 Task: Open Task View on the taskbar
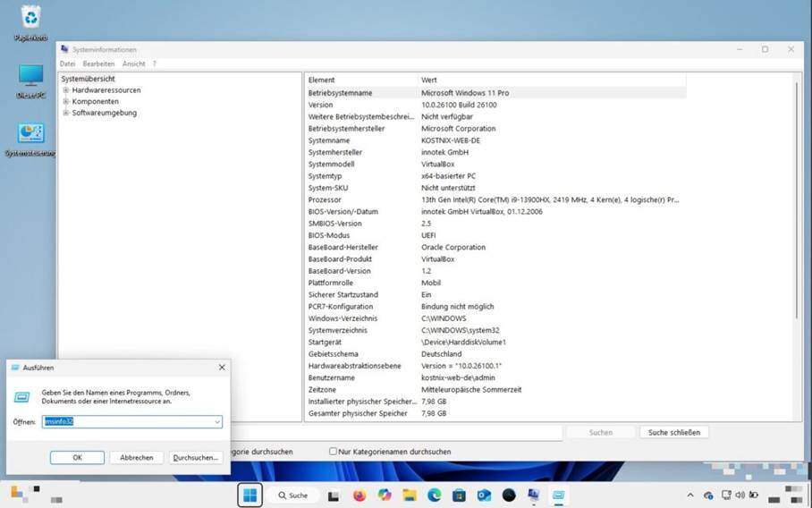[334, 495]
